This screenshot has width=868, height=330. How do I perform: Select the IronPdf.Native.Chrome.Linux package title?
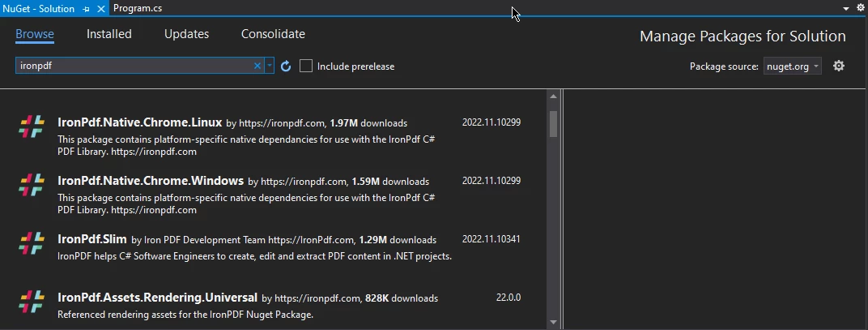(x=139, y=122)
